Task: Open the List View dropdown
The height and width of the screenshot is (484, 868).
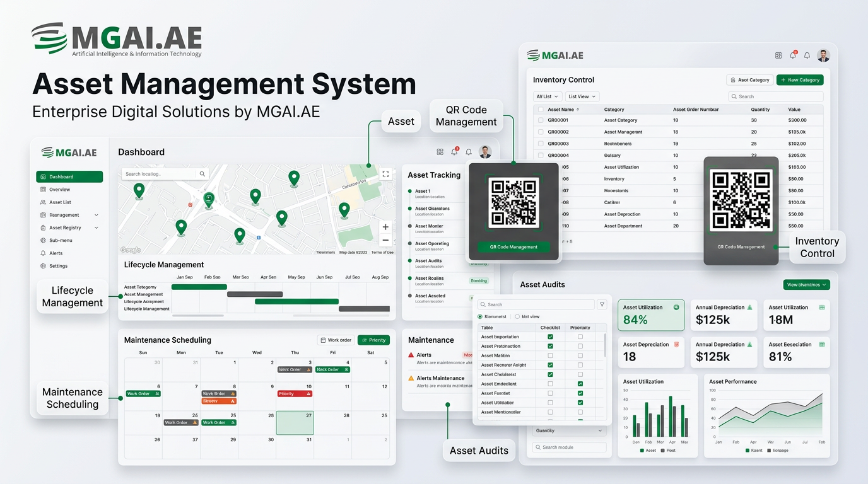Action: click(x=581, y=96)
